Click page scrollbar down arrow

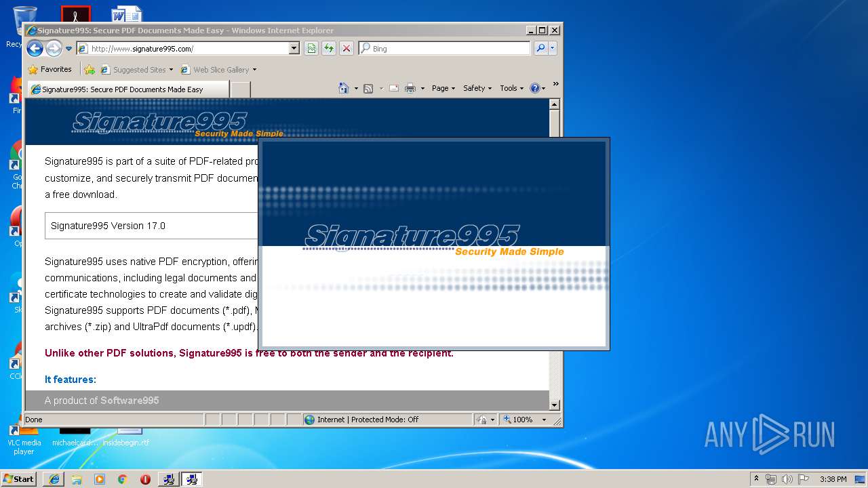554,405
